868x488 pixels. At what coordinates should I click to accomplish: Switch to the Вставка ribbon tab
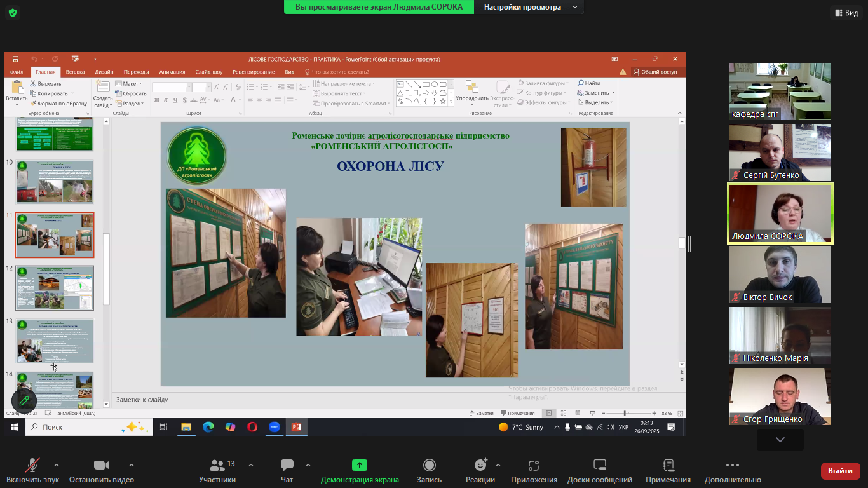[75, 72]
